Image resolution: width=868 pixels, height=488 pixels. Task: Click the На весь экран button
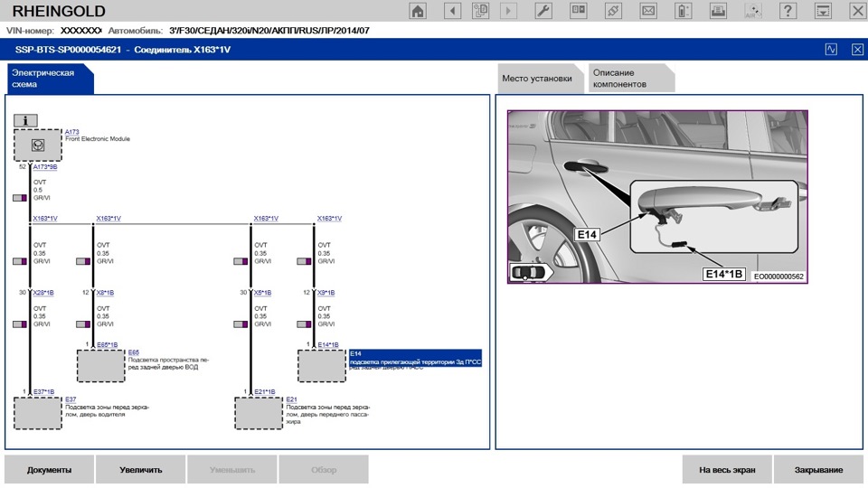coord(727,470)
